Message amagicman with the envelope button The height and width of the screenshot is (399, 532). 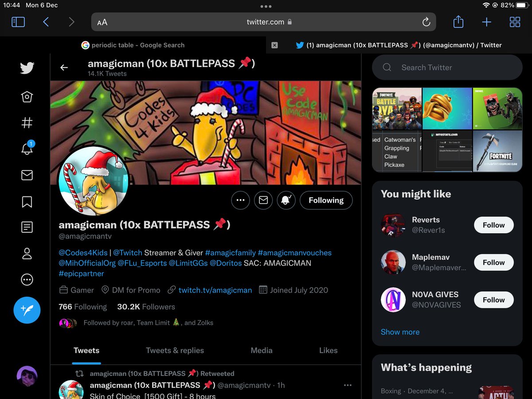pos(263,200)
